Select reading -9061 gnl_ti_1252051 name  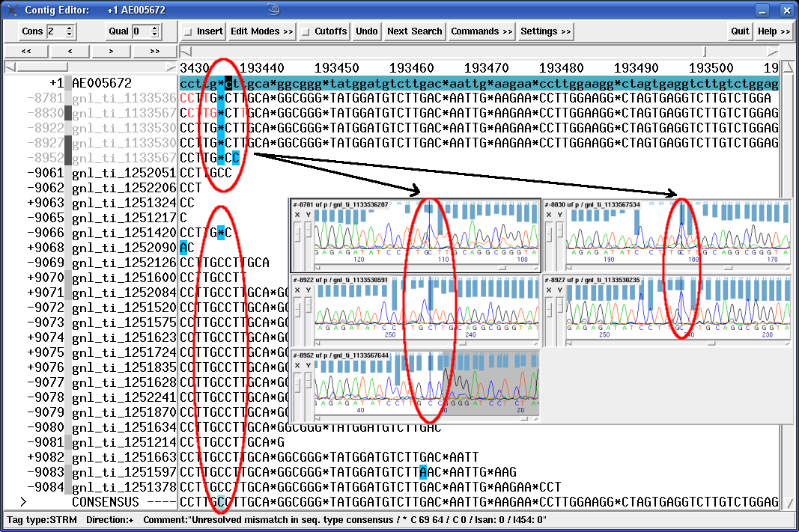(124, 173)
